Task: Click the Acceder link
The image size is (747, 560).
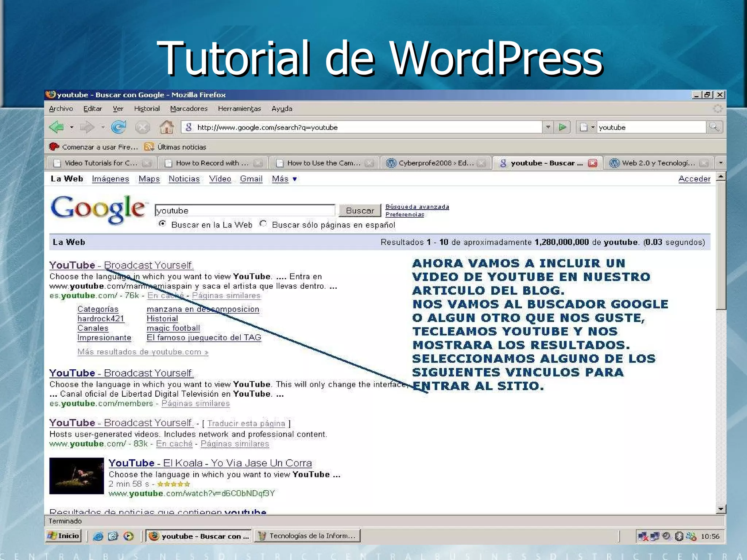Action: (x=694, y=179)
